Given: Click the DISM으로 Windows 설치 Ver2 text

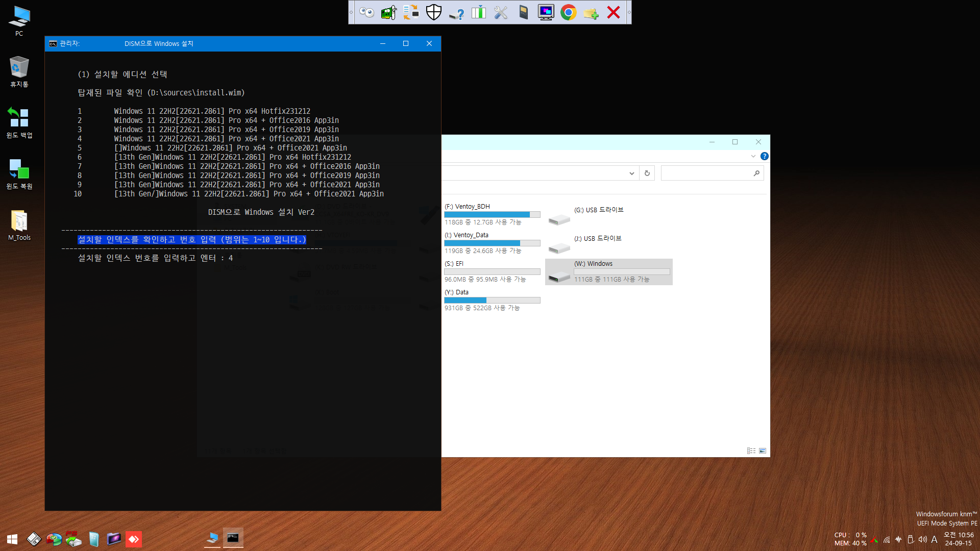Looking at the screenshot, I should click(x=261, y=212).
